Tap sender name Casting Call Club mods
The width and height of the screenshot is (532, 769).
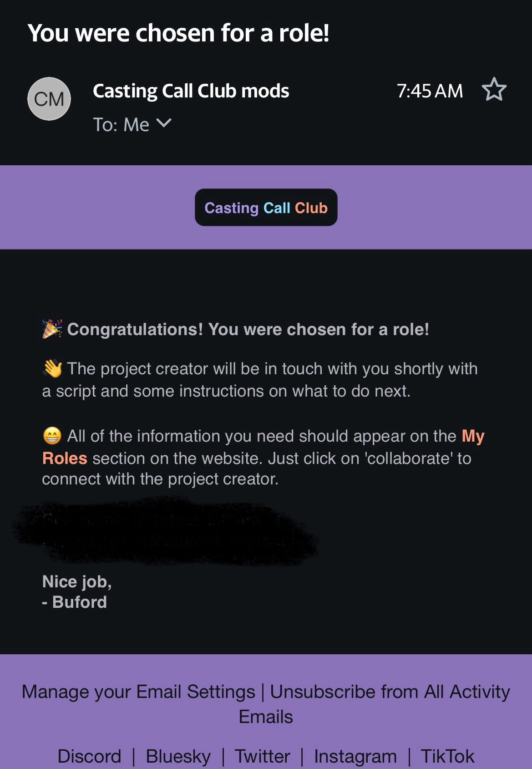click(x=191, y=91)
